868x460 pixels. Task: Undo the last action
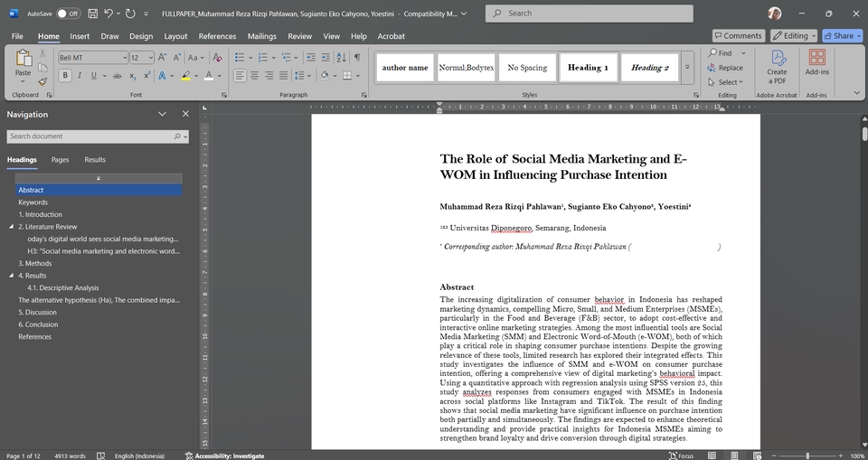[108, 14]
